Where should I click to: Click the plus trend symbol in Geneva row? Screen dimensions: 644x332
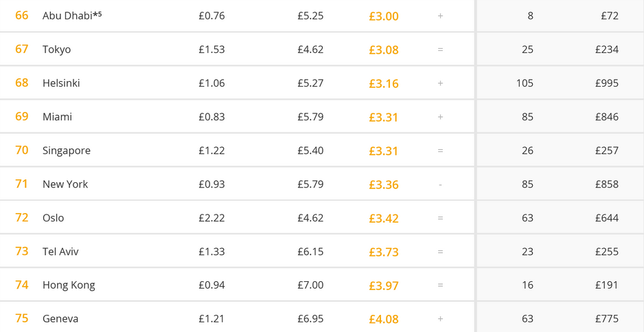(x=440, y=319)
